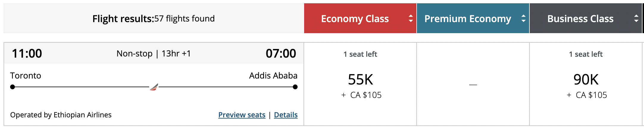Click the Ethiopian Airlines tail logo icon
This screenshot has height=129, width=644.
(x=154, y=87)
